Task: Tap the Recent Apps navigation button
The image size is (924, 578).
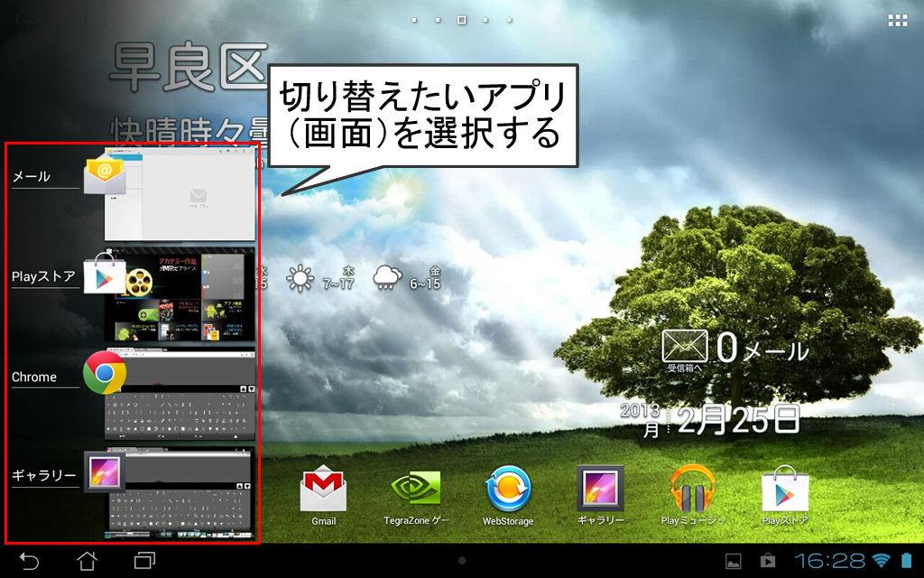Action: [144, 561]
